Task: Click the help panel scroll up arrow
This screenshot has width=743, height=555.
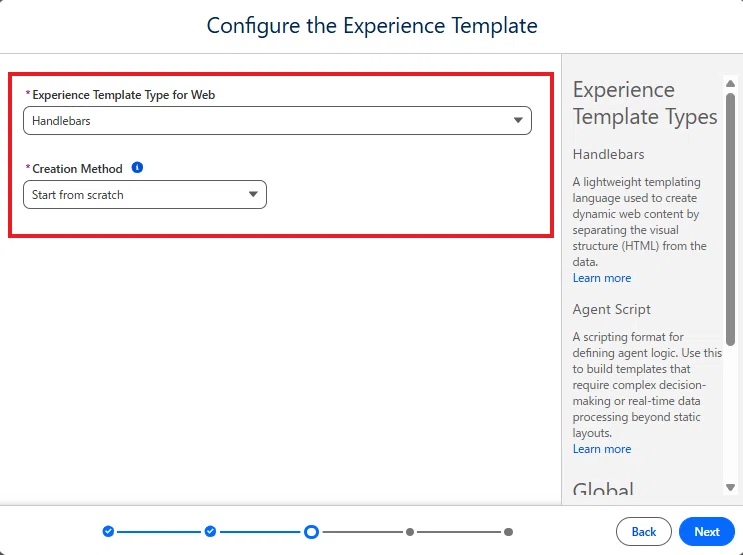Action: point(730,83)
